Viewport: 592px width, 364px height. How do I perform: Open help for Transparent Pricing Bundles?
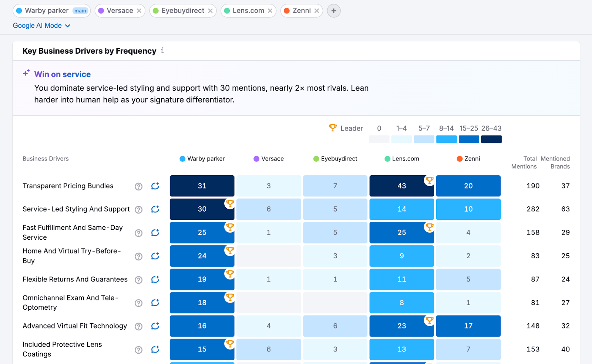pos(138,186)
